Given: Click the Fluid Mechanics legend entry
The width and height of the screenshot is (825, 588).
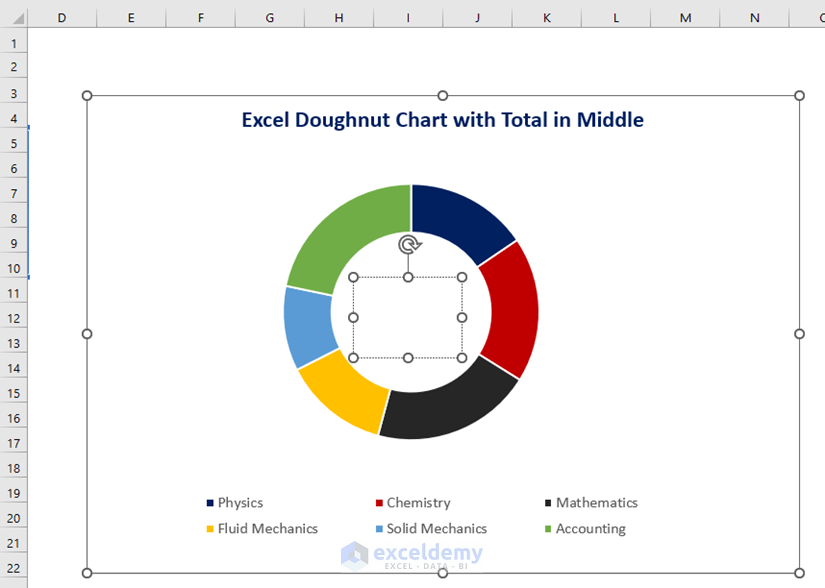Looking at the screenshot, I should coord(262,529).
